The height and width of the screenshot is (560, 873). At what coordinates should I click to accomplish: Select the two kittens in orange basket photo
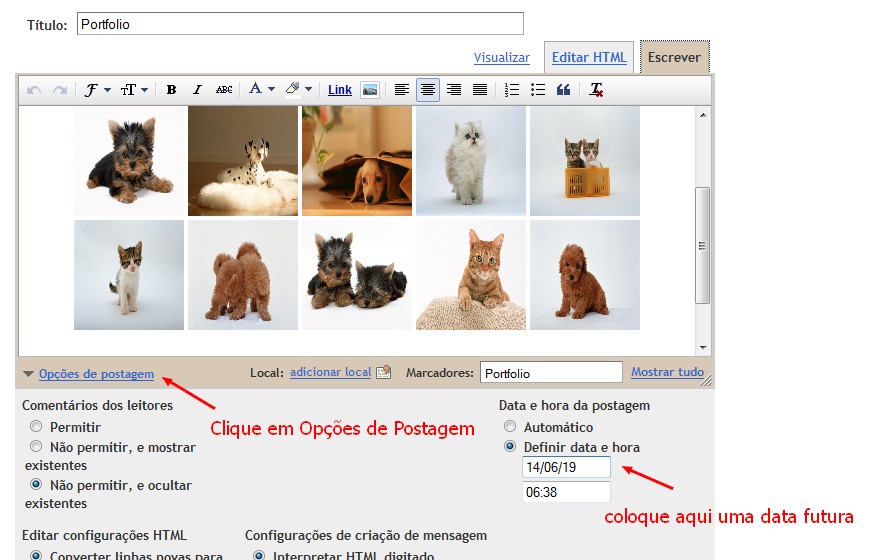pos(585,161)
